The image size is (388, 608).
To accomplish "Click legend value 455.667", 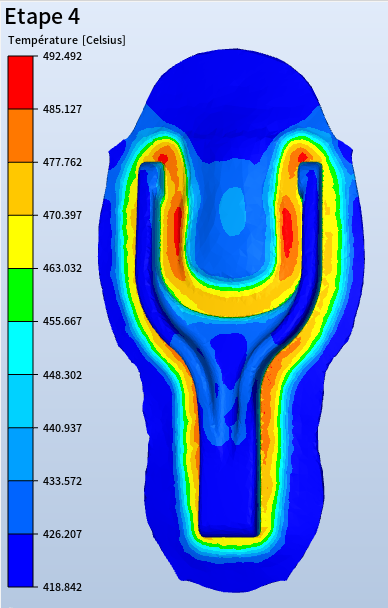I will coord(62,321).
